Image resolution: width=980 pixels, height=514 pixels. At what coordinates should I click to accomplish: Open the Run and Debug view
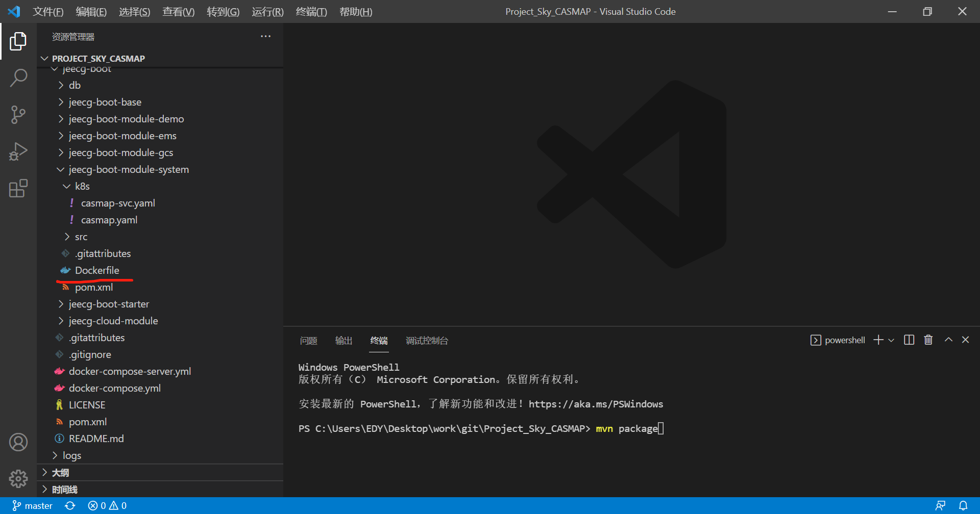18,151
